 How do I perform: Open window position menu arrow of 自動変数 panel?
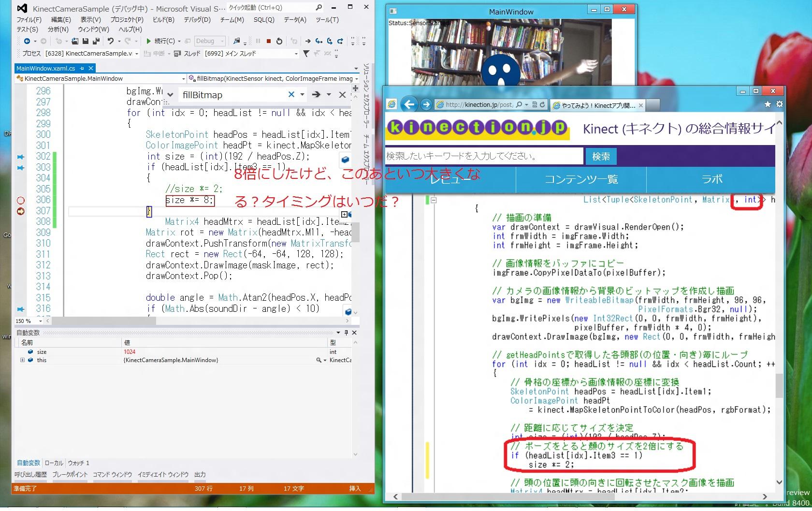pyautogui.click(x=338, y=333)
